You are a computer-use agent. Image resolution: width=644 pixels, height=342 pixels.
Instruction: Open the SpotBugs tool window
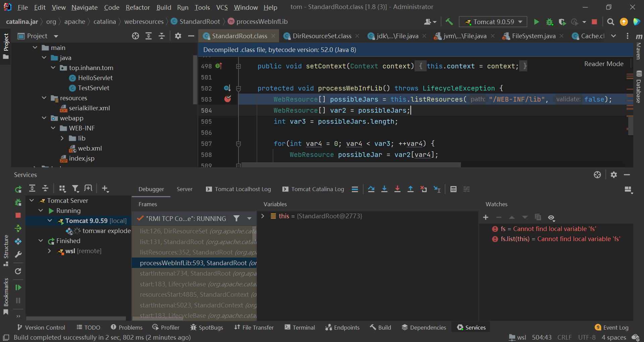[x=207, y=328]
